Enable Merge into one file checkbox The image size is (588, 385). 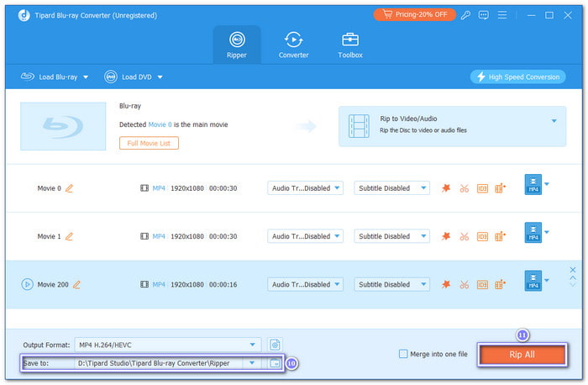click(403, 354)
